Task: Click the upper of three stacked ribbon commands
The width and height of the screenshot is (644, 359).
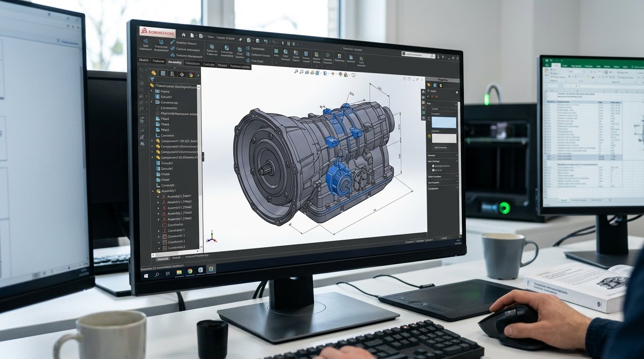Action: tap(183, 43)
